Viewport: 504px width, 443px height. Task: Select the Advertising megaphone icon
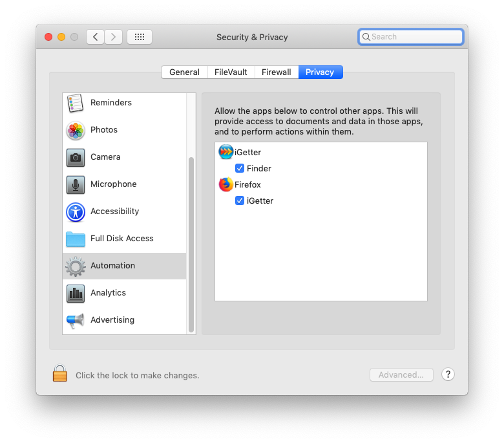tap(76, 320)
